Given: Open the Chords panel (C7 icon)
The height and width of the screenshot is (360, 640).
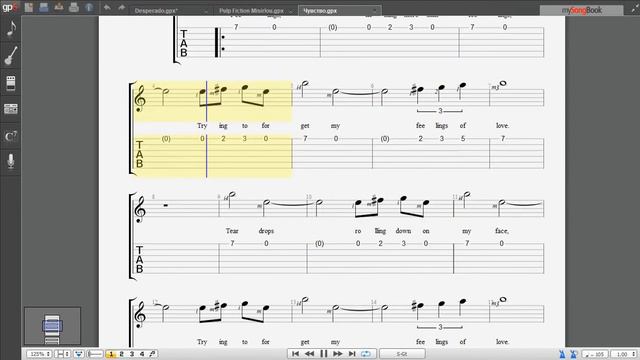Looking at the screenshot, I should 11,136.
